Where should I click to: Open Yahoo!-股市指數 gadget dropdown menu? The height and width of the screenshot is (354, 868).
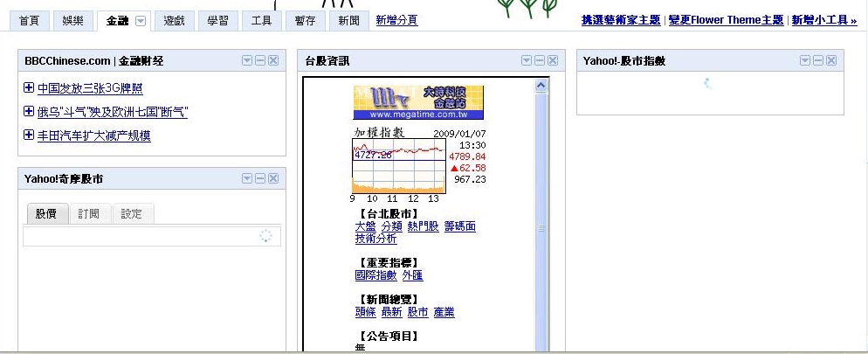[x=805, y=61]
